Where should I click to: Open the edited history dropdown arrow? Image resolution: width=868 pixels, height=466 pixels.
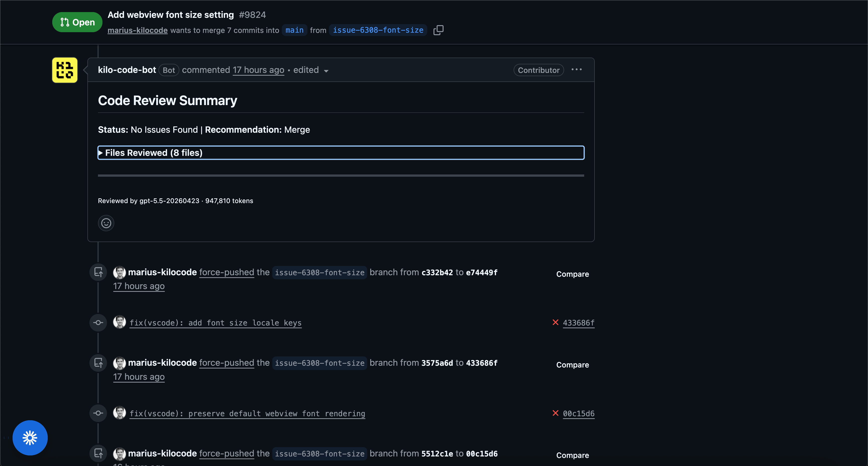click(326, 71)
